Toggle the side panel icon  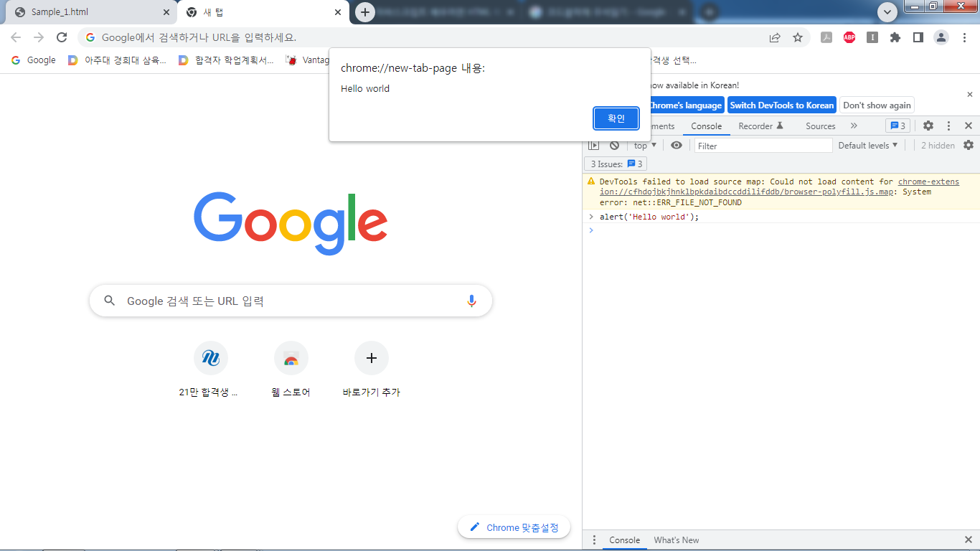tap(918, 37)
